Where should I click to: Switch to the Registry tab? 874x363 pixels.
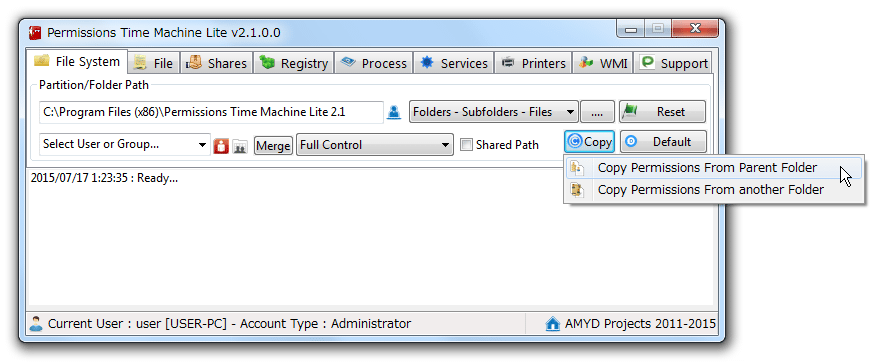click(294, 64)
